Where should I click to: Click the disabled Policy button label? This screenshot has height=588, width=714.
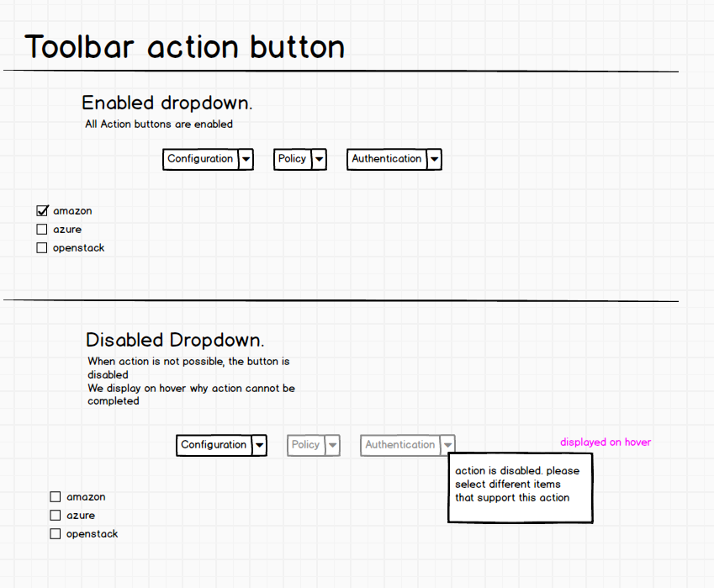pyautogui.click(x=306, y=444)
